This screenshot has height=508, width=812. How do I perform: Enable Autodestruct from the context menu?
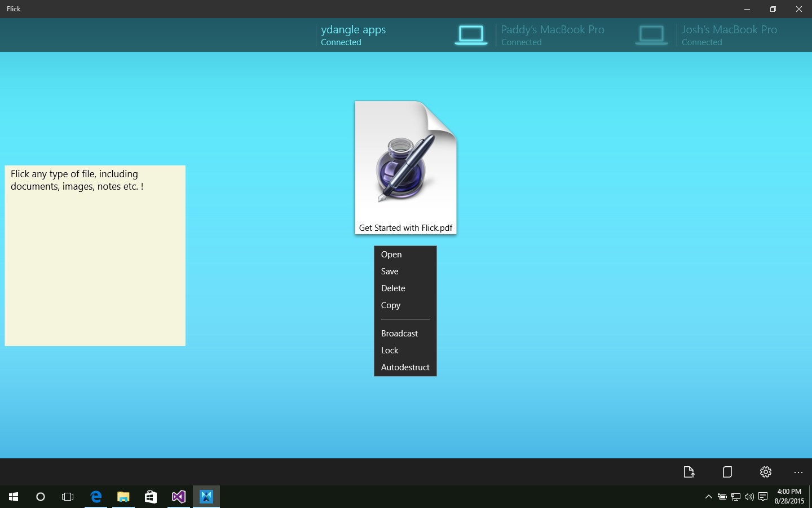(x=405, y=367)
